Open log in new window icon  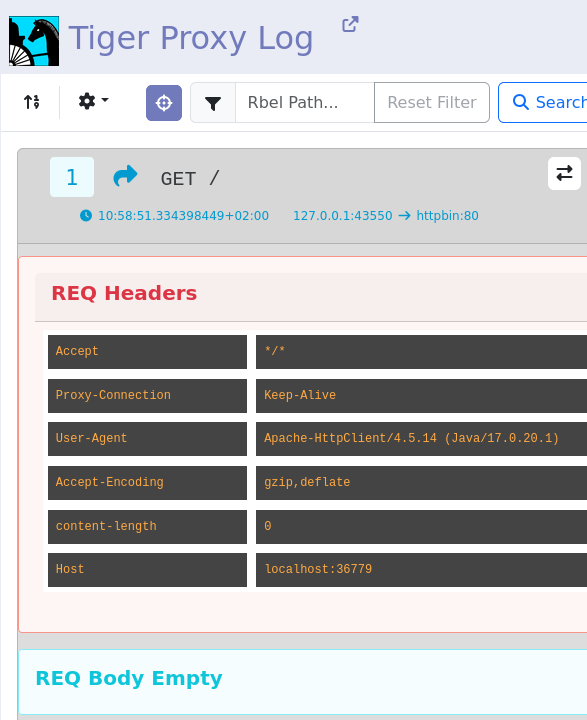[350, 24]
